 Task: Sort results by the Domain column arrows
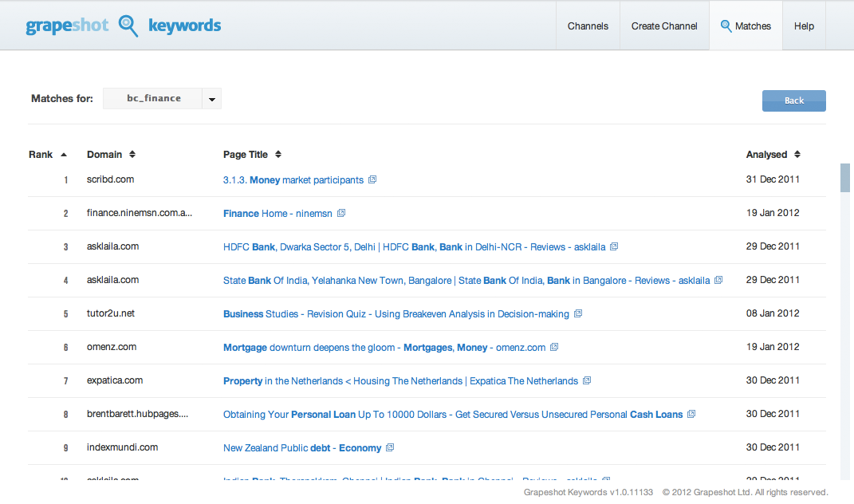(132, 154)
